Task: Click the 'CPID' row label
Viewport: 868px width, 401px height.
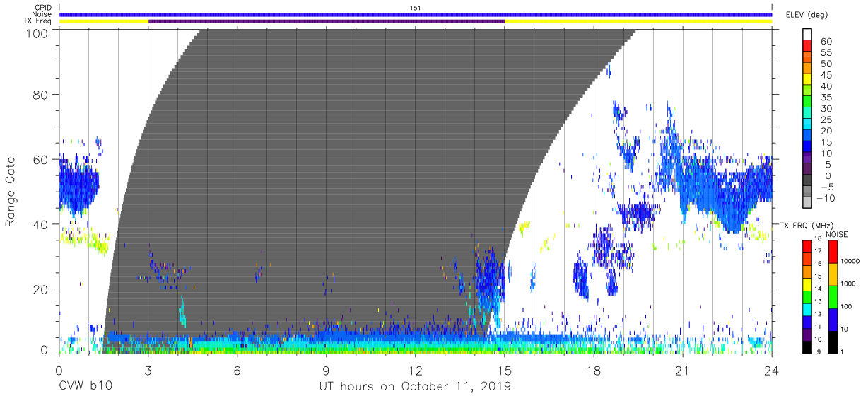Action: click(42, 8)
